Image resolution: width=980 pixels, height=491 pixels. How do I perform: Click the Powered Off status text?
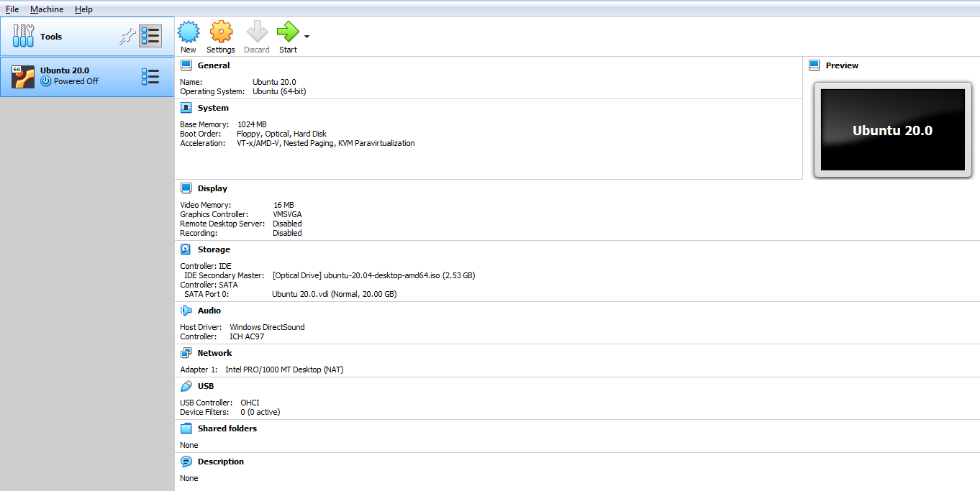click(x=76, y=81)
